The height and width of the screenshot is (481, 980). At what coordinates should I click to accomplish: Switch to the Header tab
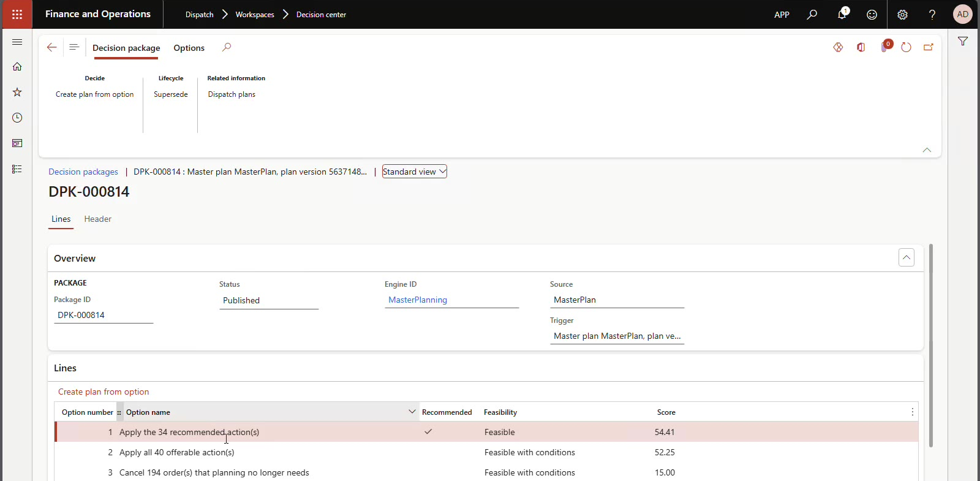[98, 219]
